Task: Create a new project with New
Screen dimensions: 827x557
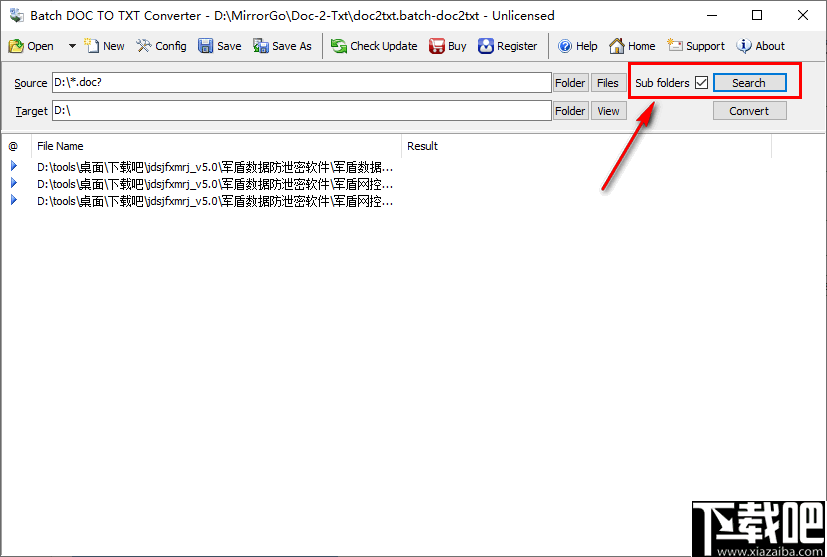Action: pos(104,46)
